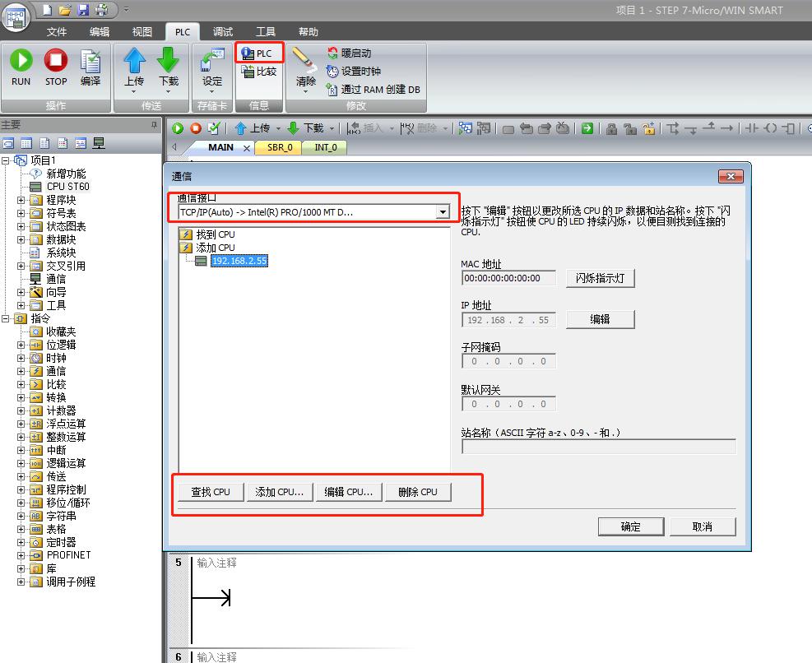Viewport: 812px width, 663px height.
Task: Click the 编译 compile icon
Action: [x=90, y=62]
